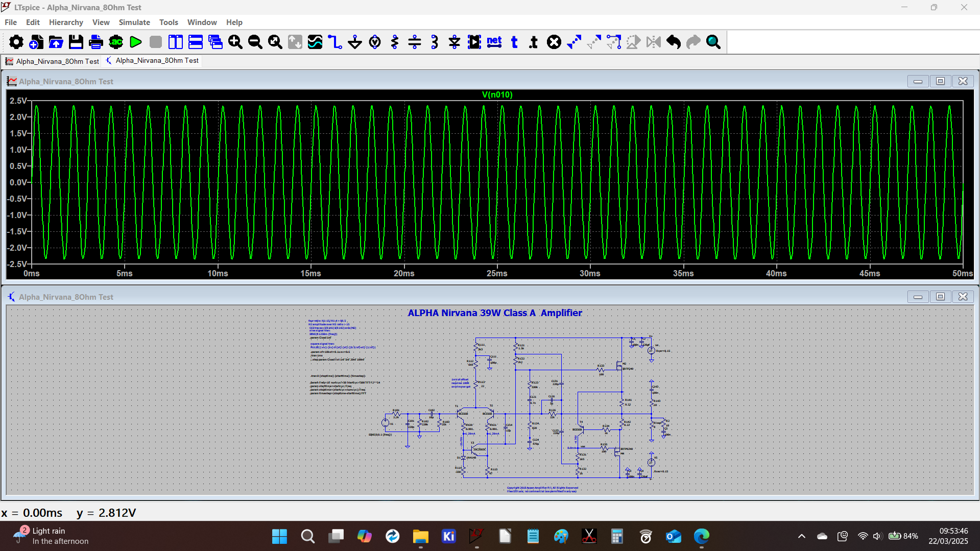Print using the printer toolbar icon
Screen dimensions: 980x551
pyautogui.click(x=96, y=42)
